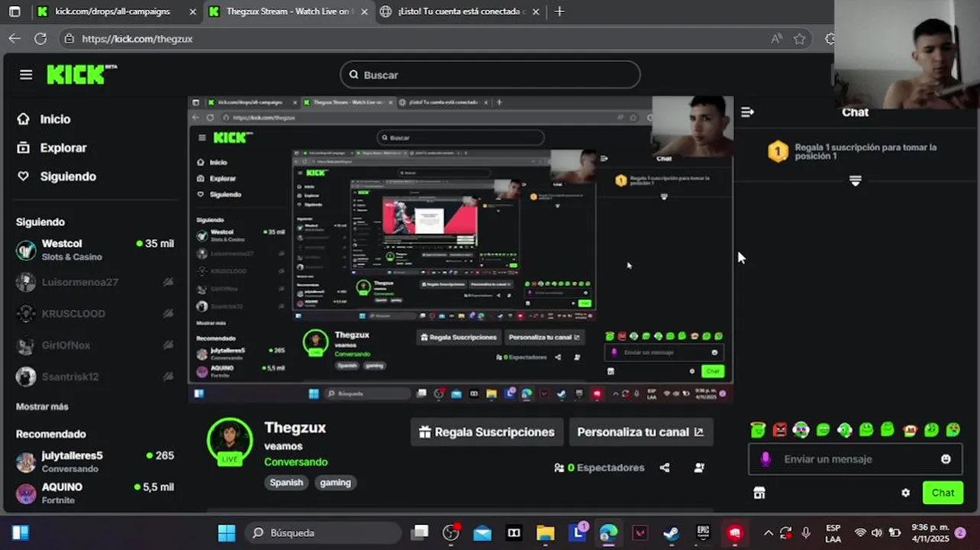Open offline channel Luisormenoa27
This screenshot has width=980, height=550.
point(95,282)
